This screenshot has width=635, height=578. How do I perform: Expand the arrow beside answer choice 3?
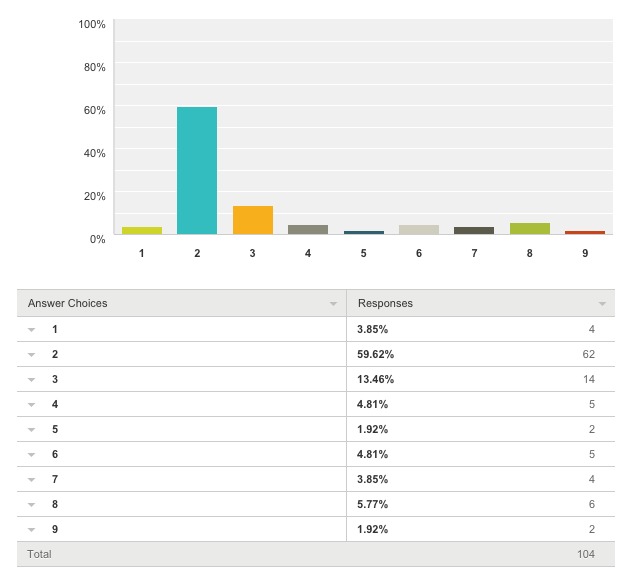pyautogui.click(x=32, y=380)
